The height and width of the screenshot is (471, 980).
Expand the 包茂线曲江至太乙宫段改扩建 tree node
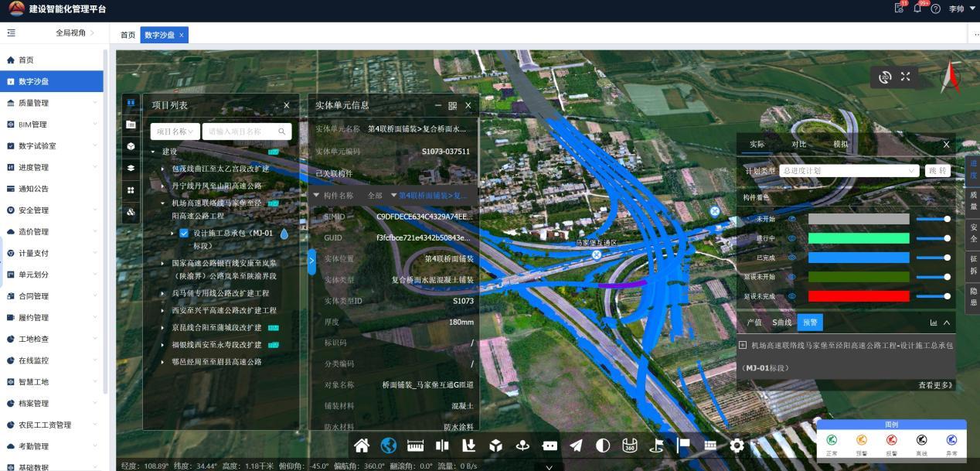[163, 169]
